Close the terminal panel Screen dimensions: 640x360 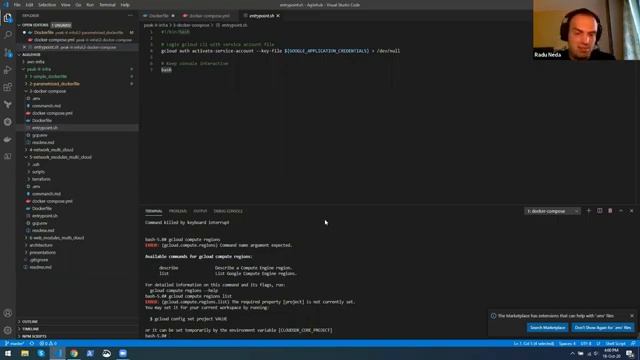point(631,211)
